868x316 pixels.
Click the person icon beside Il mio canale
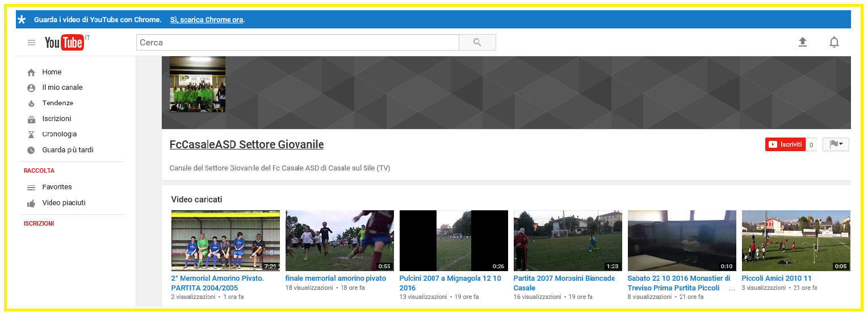31,88
